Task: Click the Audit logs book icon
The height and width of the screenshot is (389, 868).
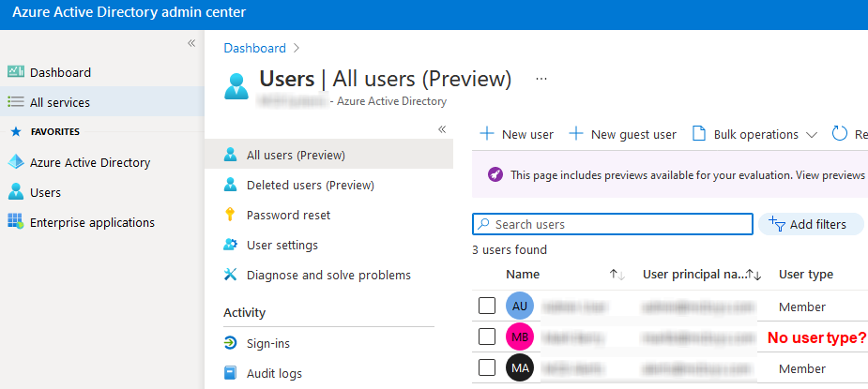Action: coord(230,373)
